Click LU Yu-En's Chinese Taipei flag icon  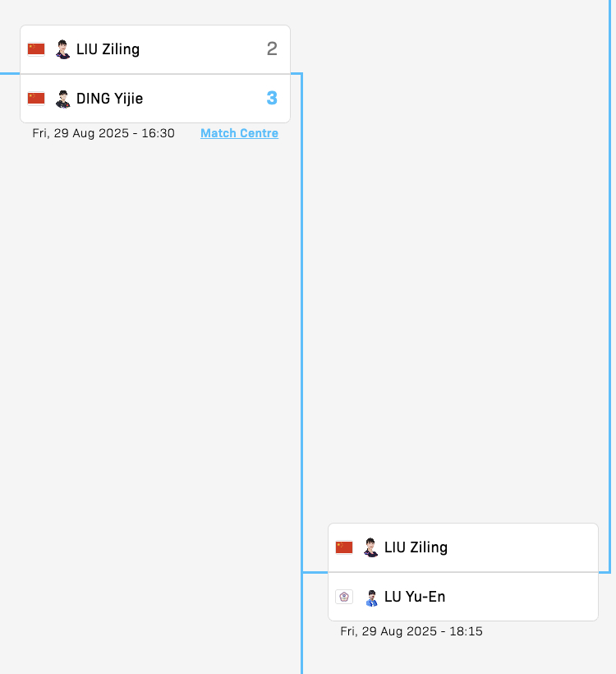coord(344,597)
